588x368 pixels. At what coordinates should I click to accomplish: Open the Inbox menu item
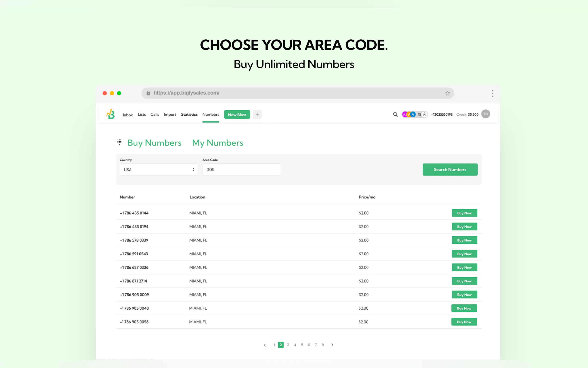pyautogui.click(x=128, y=115)
